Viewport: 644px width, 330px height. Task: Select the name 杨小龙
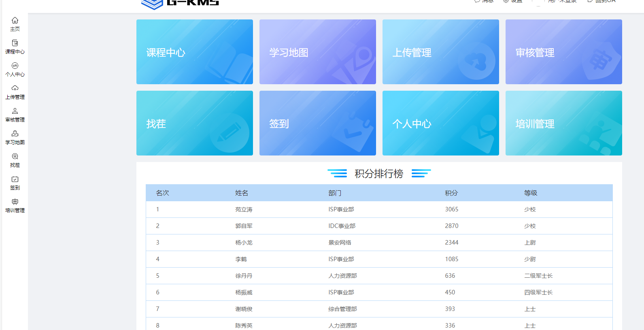(x=244, y=243)
